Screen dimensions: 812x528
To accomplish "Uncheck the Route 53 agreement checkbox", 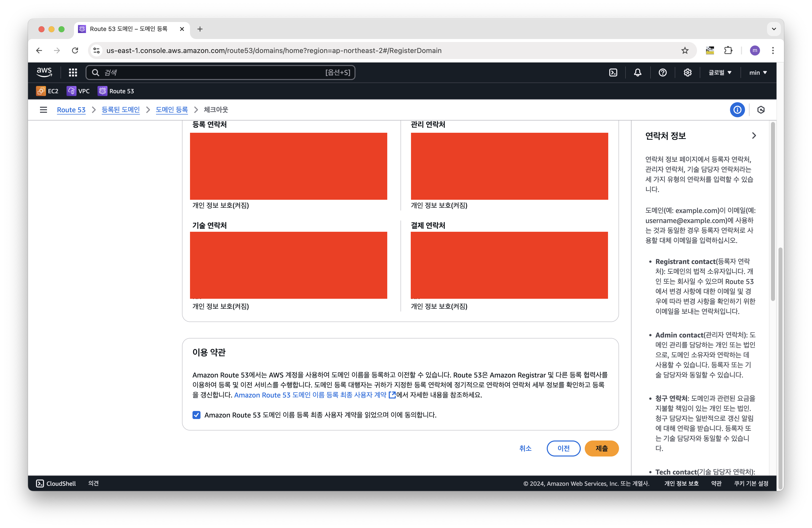I will coord(196,415).
